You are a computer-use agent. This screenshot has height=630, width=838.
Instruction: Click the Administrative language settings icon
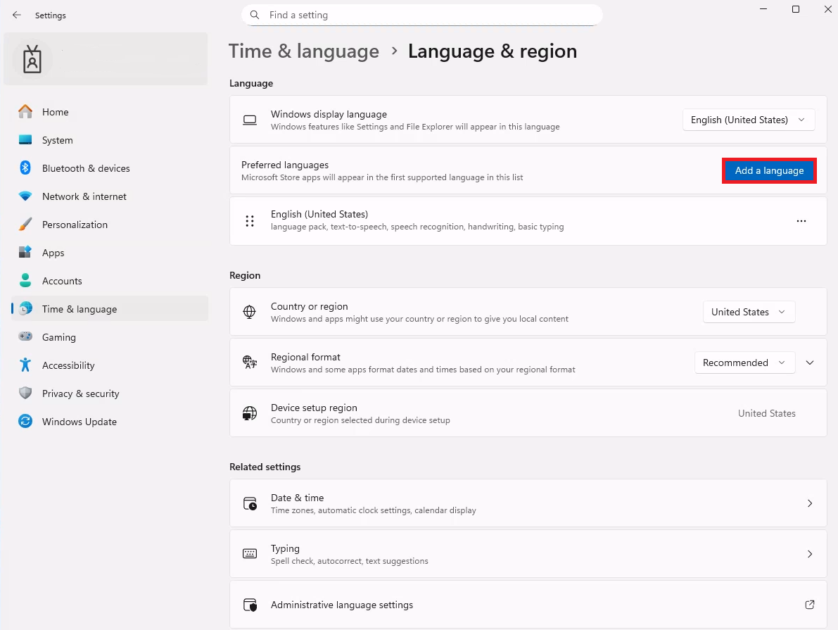250,604
